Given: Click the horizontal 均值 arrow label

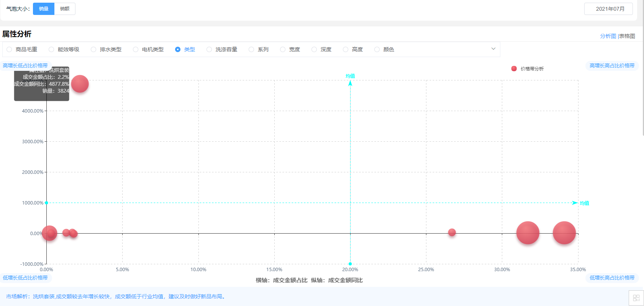Looking at the screenshot, I should tap(584, 203).
